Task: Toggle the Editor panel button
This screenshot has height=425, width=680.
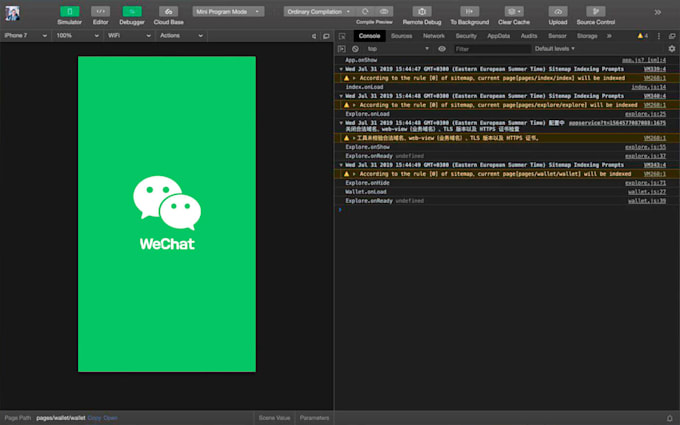Action: (100, 12)
